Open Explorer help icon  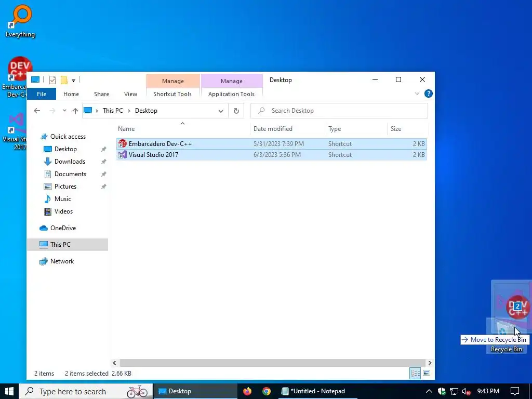(x=429, y=94)
